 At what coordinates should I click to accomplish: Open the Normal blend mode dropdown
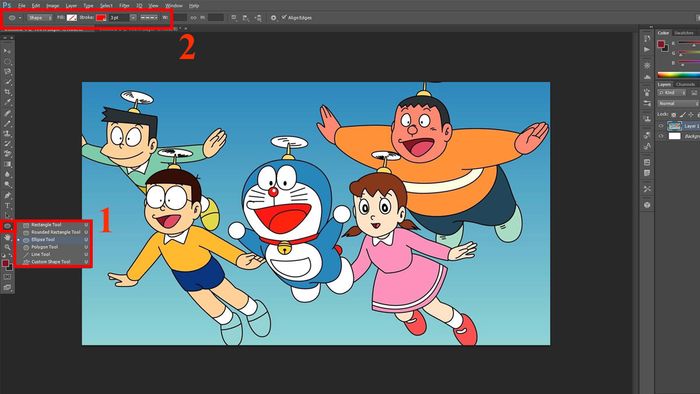pyautogui.click(x=678, y=104)
